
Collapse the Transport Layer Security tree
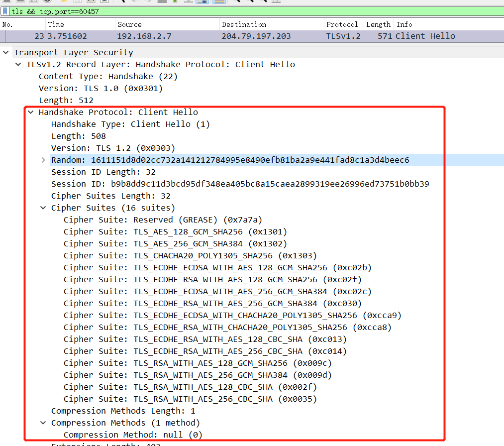[6, 53]
